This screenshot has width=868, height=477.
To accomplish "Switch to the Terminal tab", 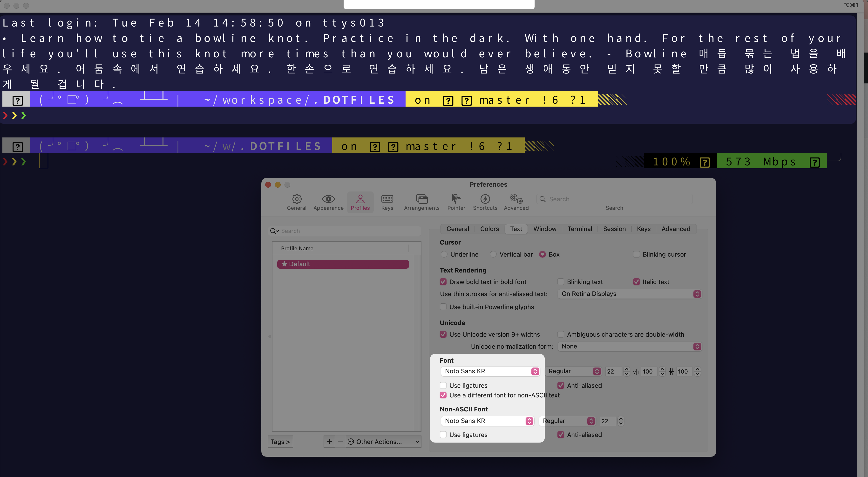I will coord(580,229).
